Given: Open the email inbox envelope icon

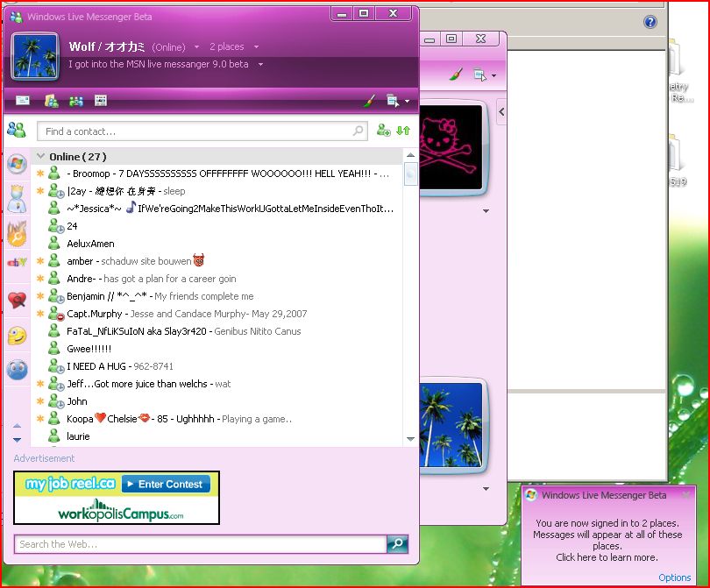Looking at the screenshot, I should click(x=23, y=100).
